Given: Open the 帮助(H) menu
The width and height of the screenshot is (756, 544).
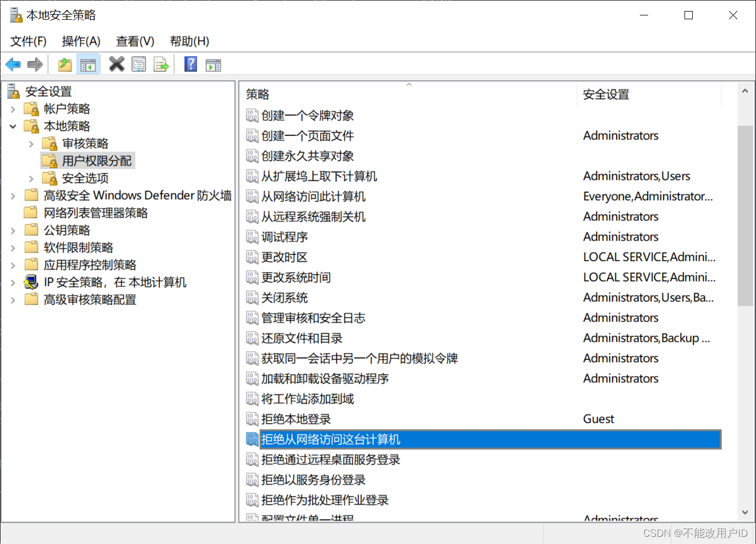Looking at the screenshot, I should (x=190, y=41).
